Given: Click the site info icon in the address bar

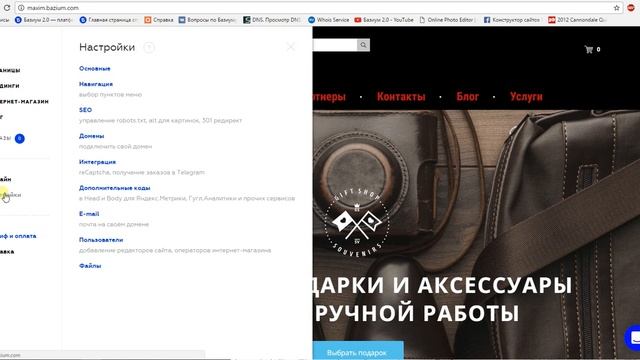Looking at the screenshot, I should click(21, 8).
